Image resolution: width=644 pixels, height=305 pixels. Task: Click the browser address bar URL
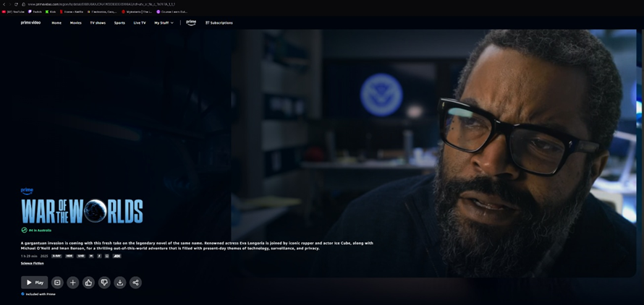coord(101,4)
